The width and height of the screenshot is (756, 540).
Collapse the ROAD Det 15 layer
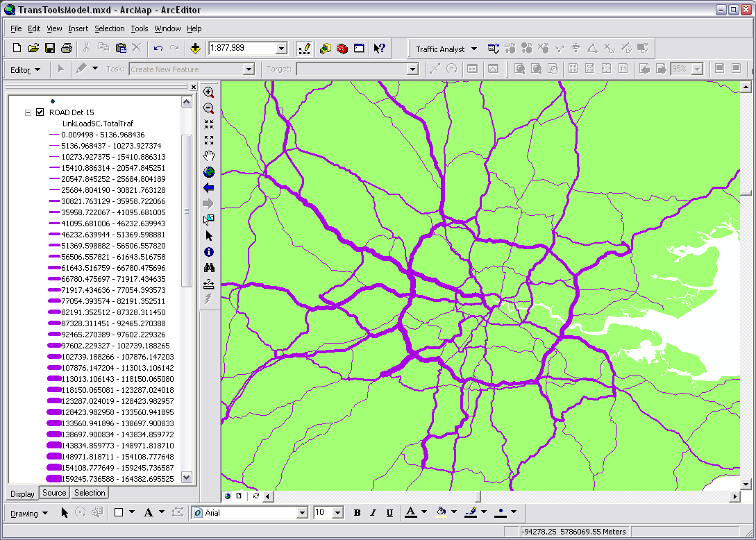pyautogui.click(x=28, y=112)
